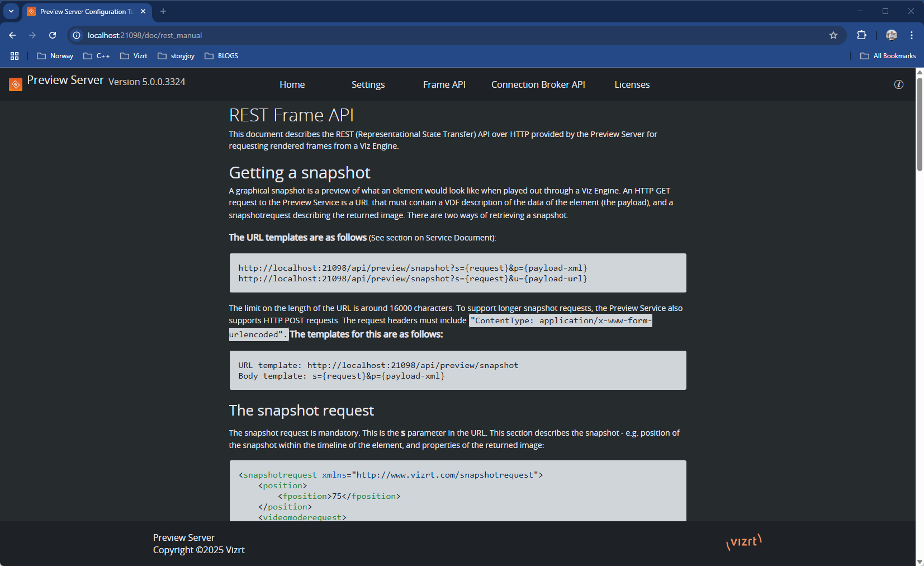View site information icon in address bar

click(77, 35)
